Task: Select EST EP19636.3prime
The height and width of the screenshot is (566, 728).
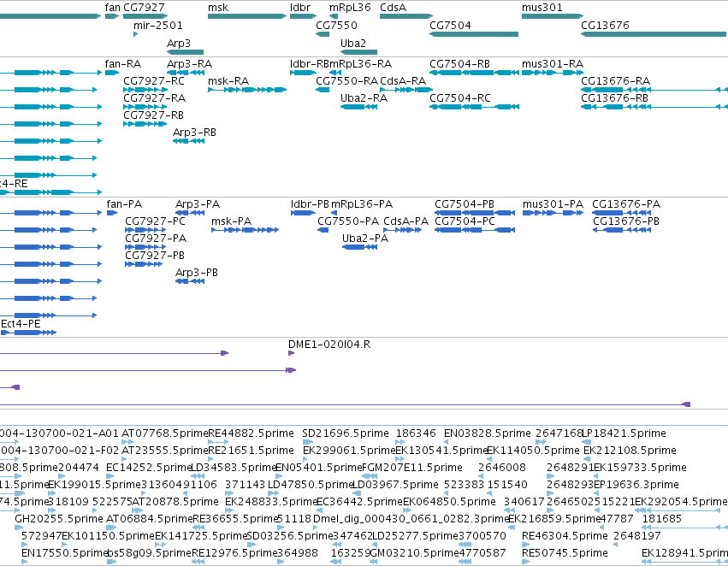Action: (598, 493)
